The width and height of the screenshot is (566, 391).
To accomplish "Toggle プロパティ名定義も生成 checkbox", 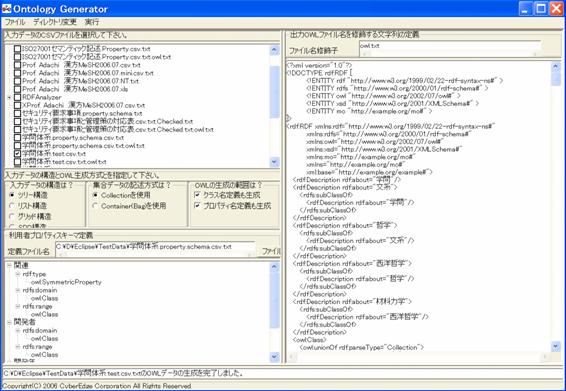I will click(197, 206).
